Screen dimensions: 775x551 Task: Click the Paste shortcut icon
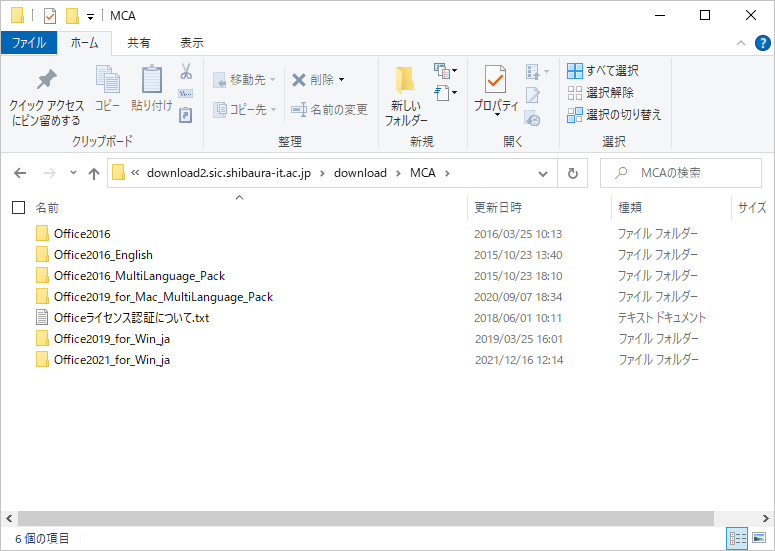point(185,115)
